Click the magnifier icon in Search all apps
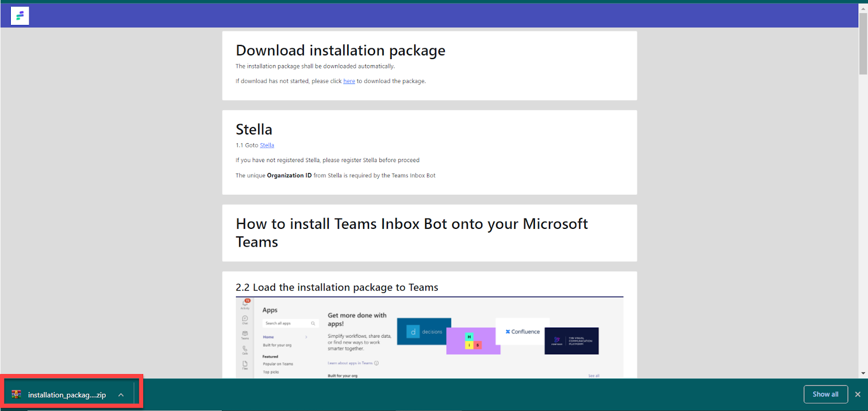 (313, 323)
